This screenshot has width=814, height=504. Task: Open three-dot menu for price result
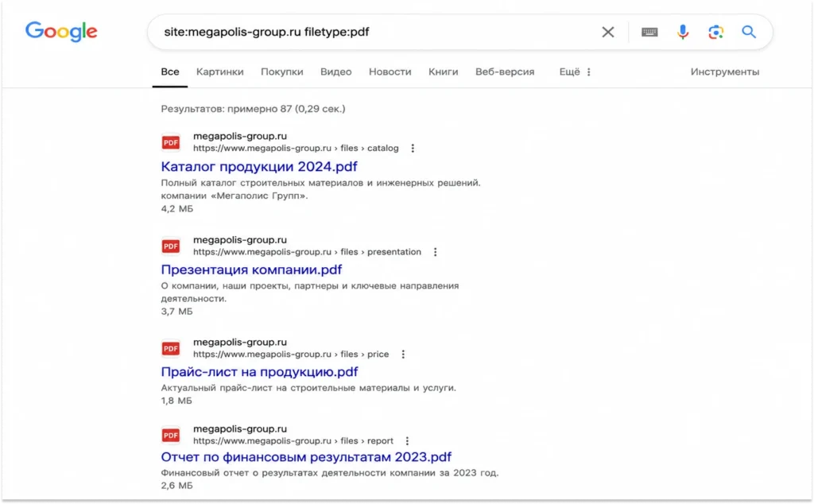(403, 354)
